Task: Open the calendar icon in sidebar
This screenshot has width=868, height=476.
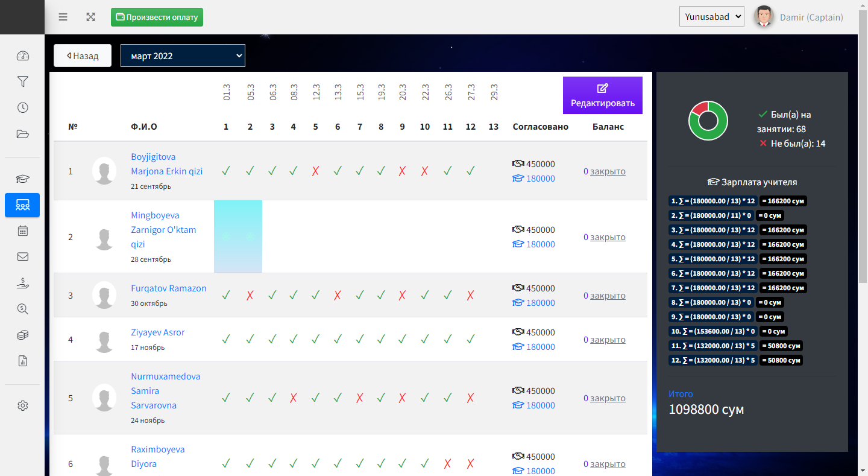Action: click(x=22, y=230)
